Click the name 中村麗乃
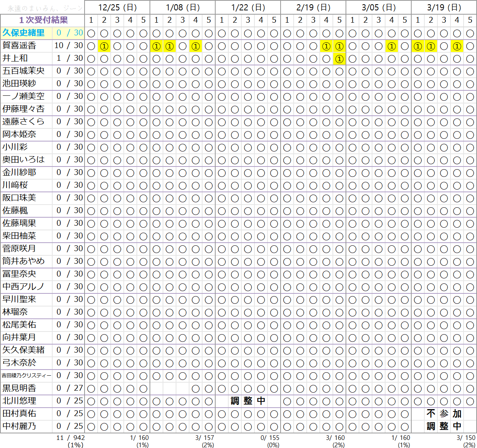The image size is (477, 448). click(x=19, y=426)
